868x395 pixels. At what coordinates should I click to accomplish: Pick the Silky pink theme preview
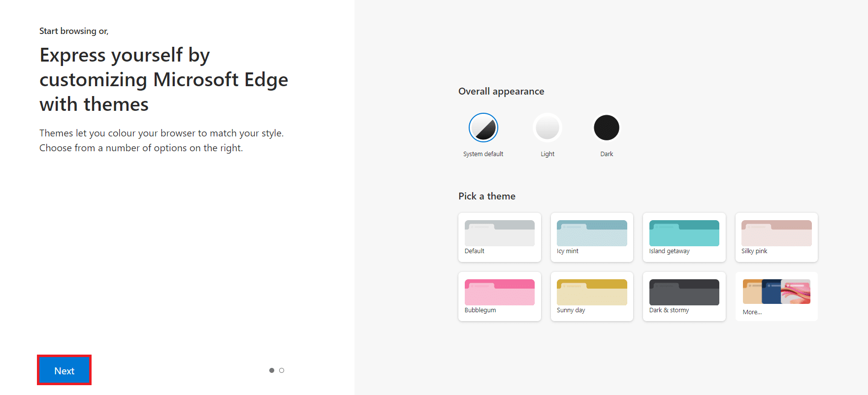776,233
